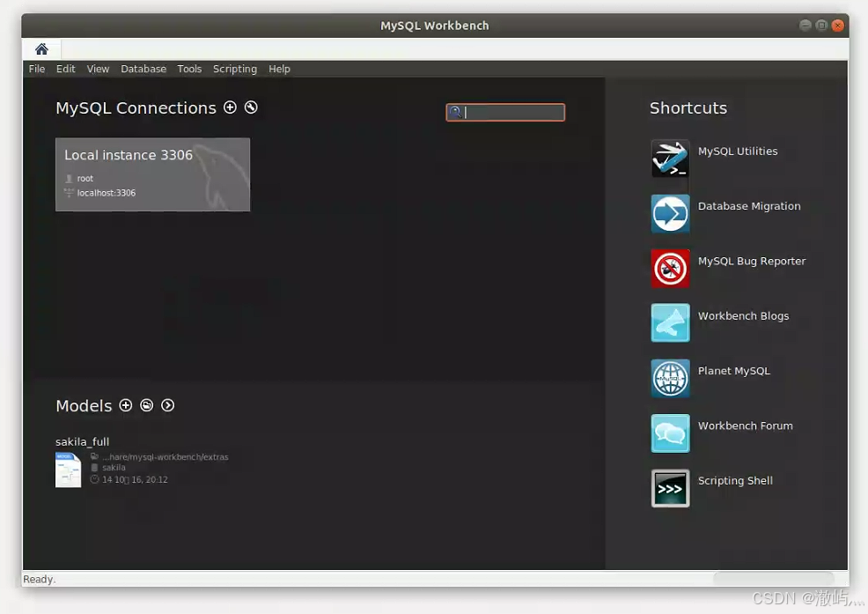
Task: Open an existing model file icon
Action: click(147, 405)
